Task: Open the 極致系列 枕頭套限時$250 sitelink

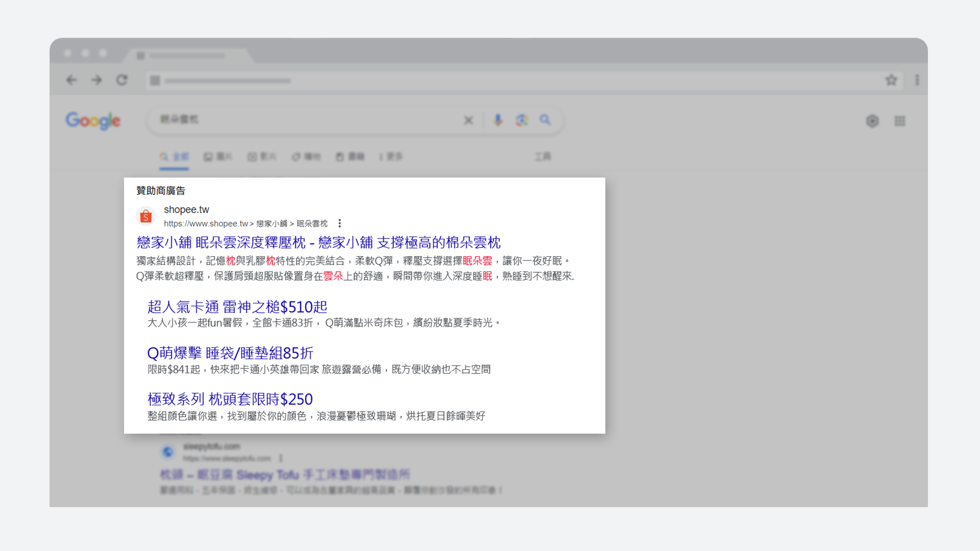Action: (230, 399)
